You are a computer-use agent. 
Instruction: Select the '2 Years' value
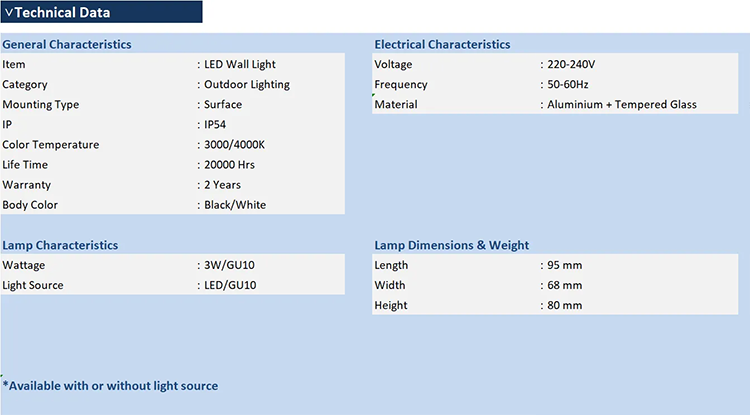[x=222, y=185]
